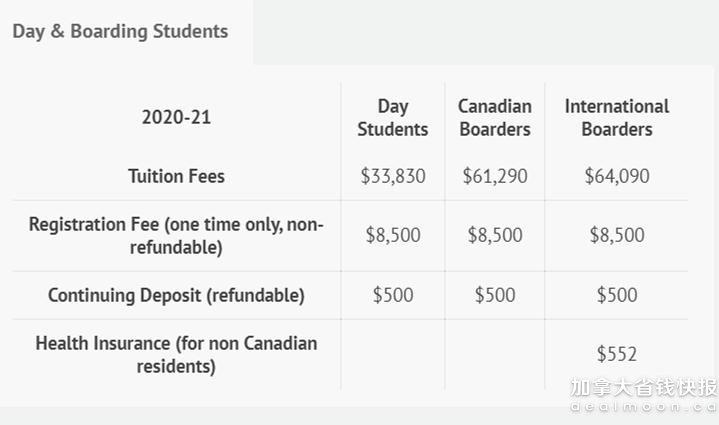Click the $64,090 international boarder tuition
Screen dimensions: 719x425
tap(617, 176)
